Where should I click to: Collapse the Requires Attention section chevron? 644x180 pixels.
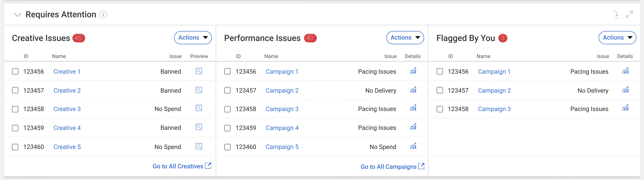(17, 15)
